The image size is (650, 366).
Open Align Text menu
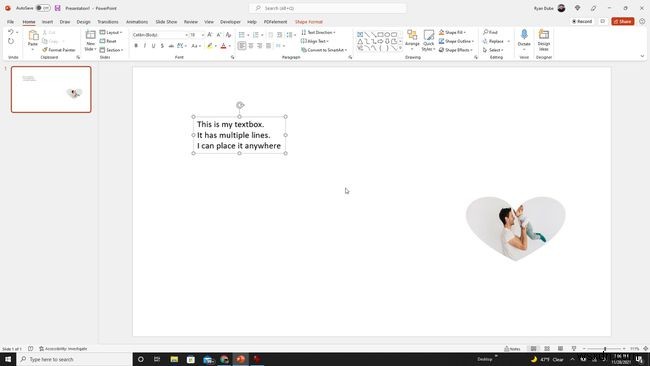315,41
